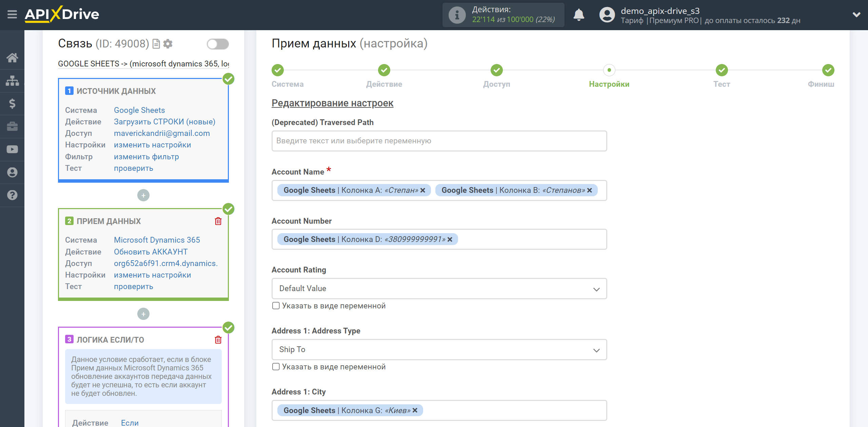Click receiver проверить test link
Viewport: 868px width, 427px height.
133,286
